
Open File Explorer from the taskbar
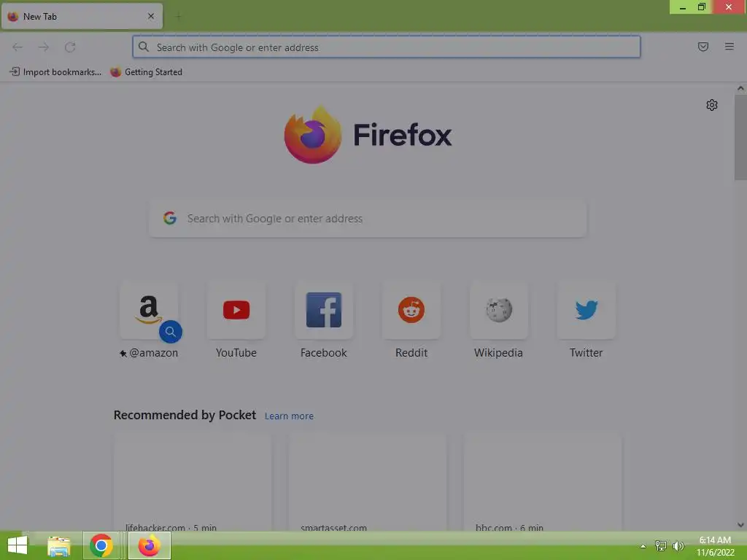coord(58,545)
